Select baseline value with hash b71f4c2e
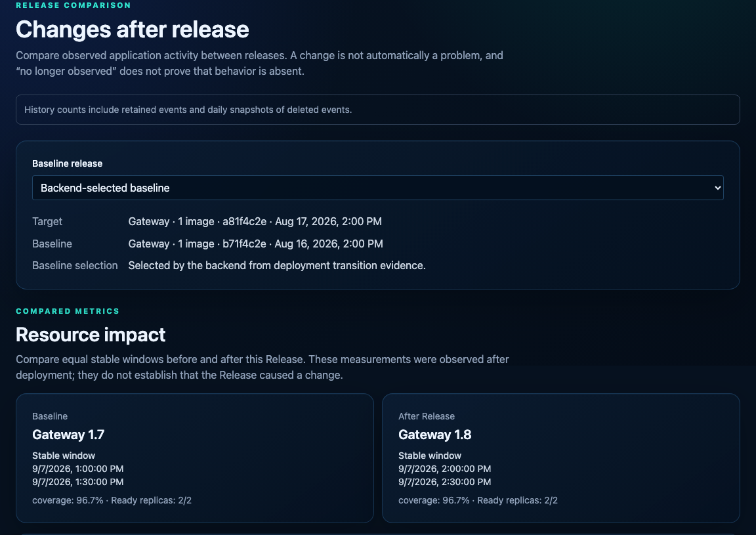 coord(255,244)
